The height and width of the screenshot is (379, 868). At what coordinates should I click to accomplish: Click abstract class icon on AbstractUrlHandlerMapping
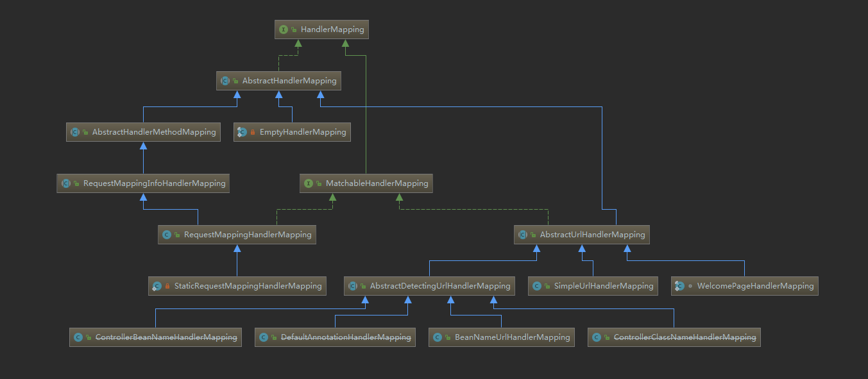[x=523, y=235]
